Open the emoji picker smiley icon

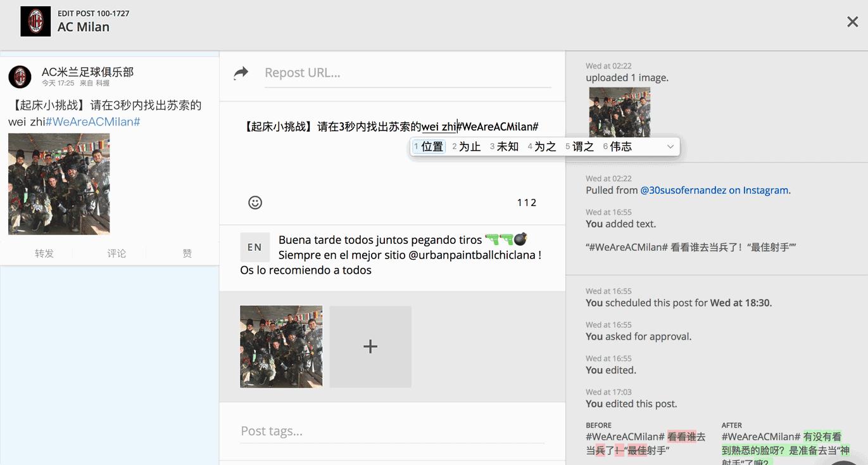tap(255, 203)
